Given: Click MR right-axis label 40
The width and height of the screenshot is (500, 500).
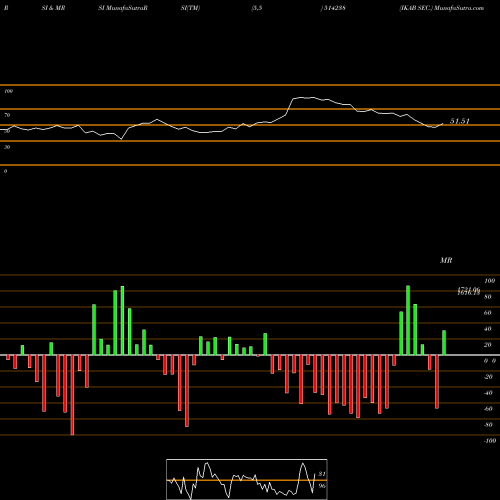Looking at the screenshot, I should [488, 329].
